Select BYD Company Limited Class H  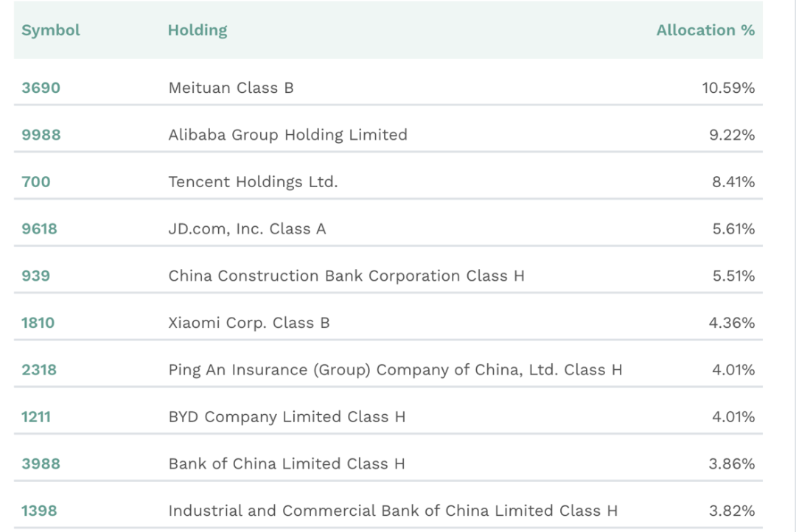coord(287,417)
